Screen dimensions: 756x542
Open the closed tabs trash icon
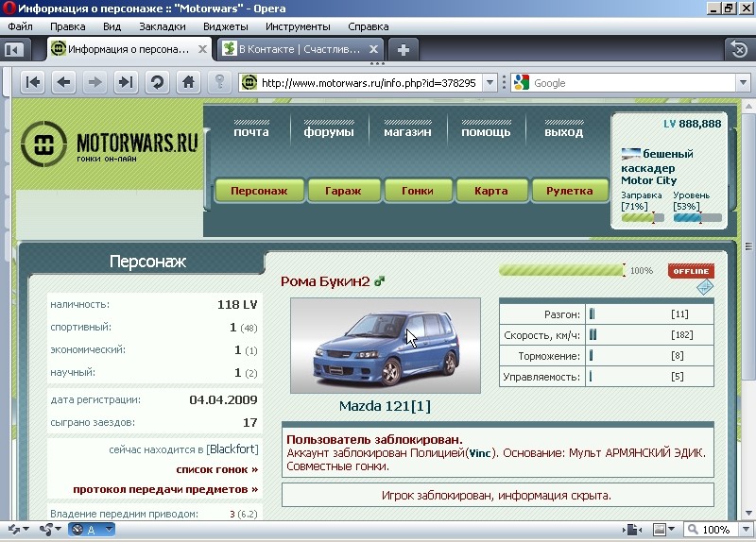(739, 49)
